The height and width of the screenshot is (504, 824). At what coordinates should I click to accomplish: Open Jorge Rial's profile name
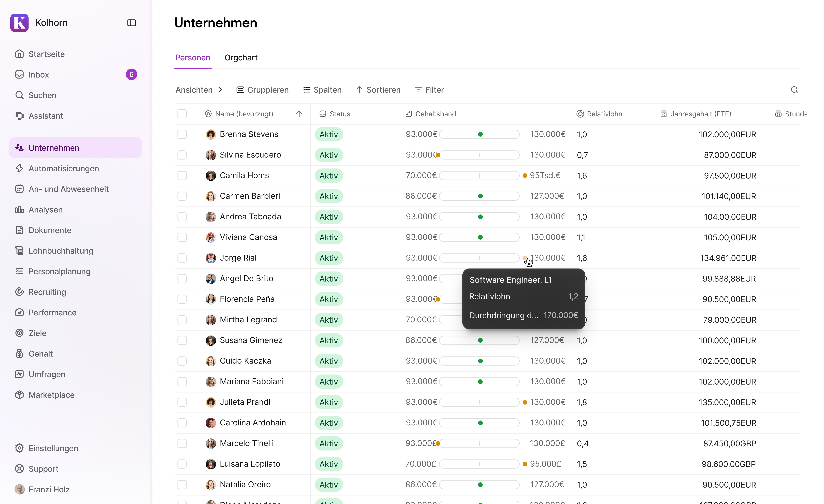(x=238, y=258)
